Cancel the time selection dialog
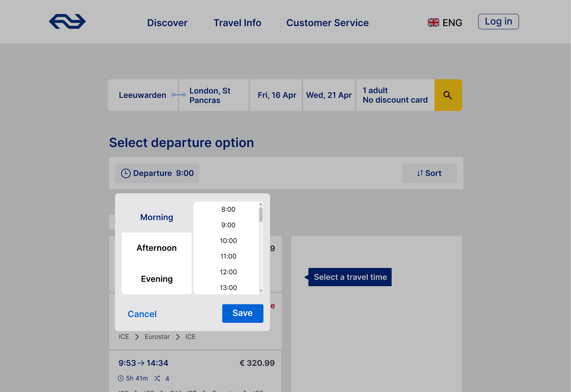Image resolution: width=571 pixels, height=392 pixels. pos(142,314)
